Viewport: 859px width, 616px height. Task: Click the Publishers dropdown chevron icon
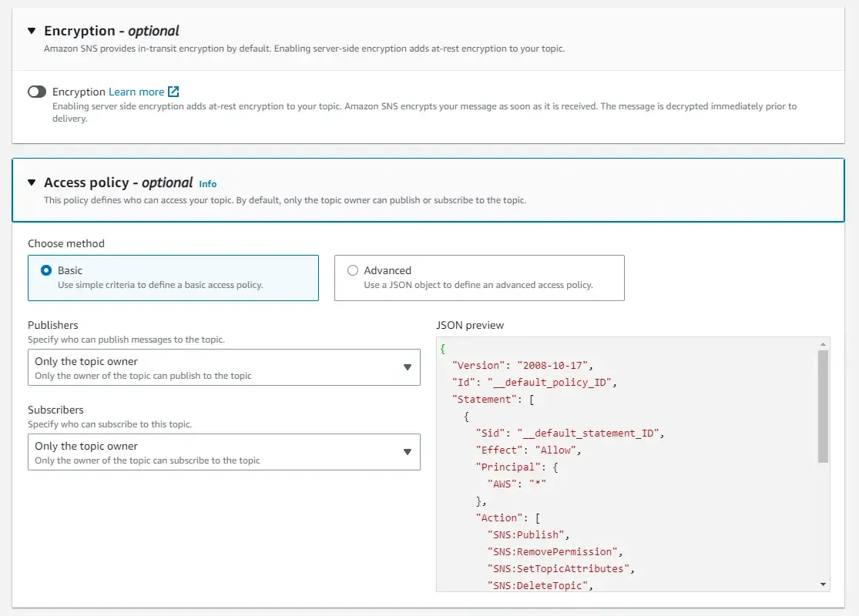click(408, 367)
